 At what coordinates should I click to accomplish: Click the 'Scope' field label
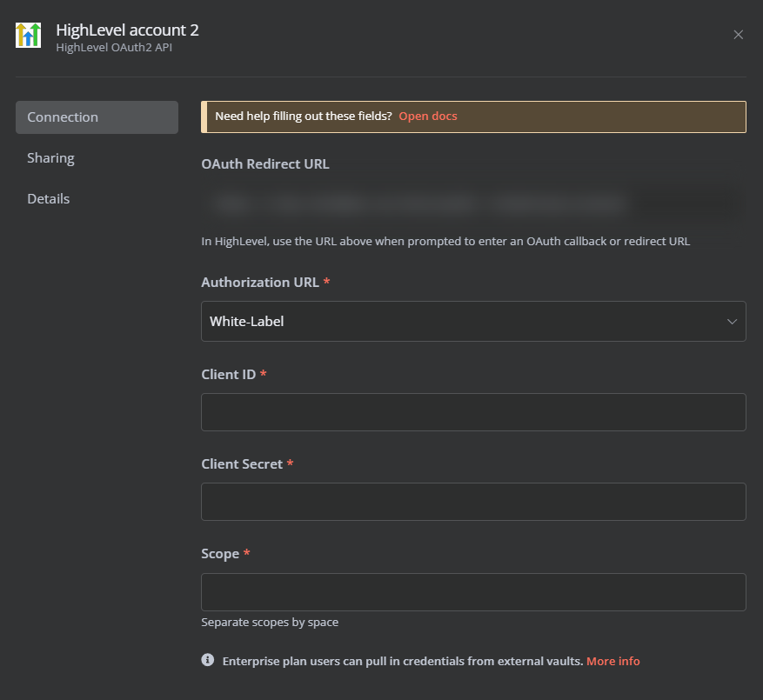220,554
